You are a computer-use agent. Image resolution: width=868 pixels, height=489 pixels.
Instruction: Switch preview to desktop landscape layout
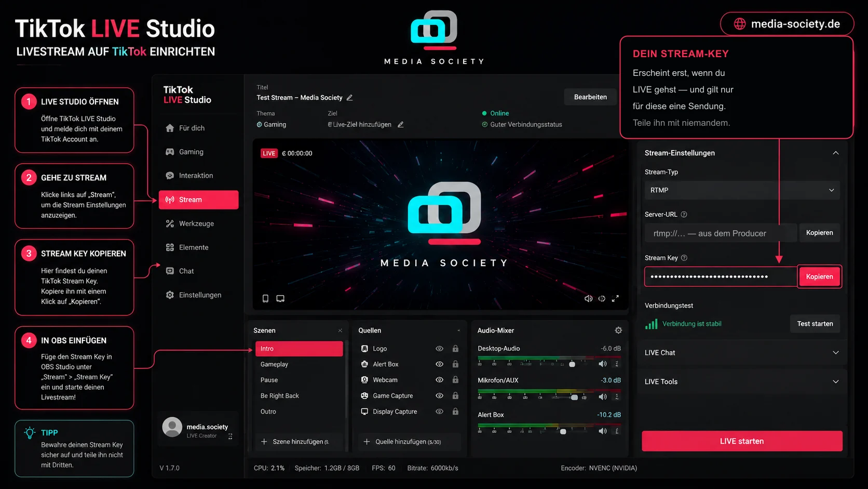click(280, 298)
